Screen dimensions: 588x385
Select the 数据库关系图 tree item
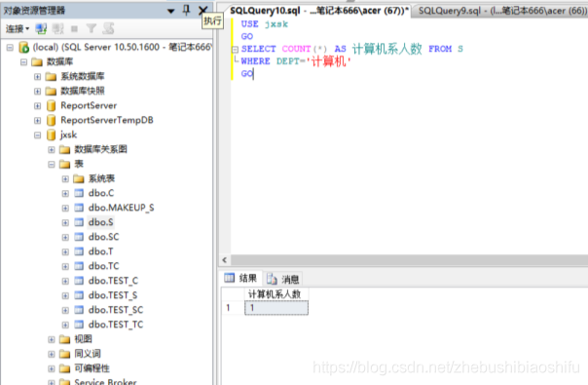point(100,149)
